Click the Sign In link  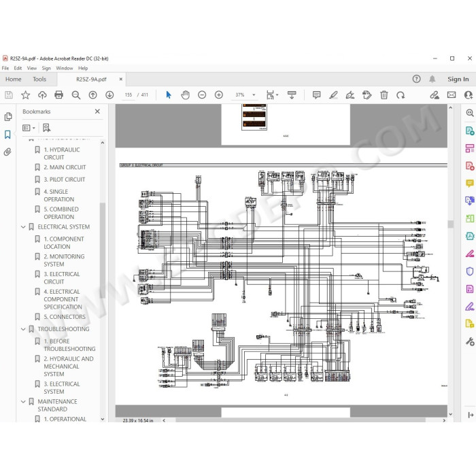458,79
